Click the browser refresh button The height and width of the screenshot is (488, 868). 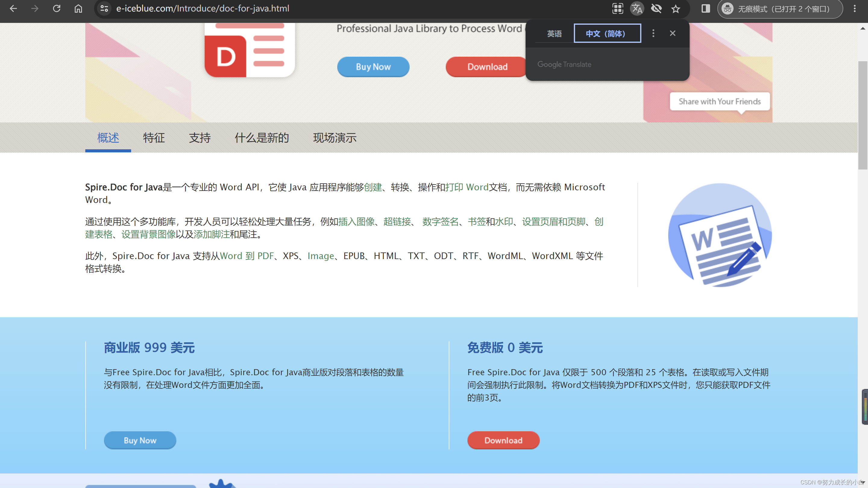[57, 9]
